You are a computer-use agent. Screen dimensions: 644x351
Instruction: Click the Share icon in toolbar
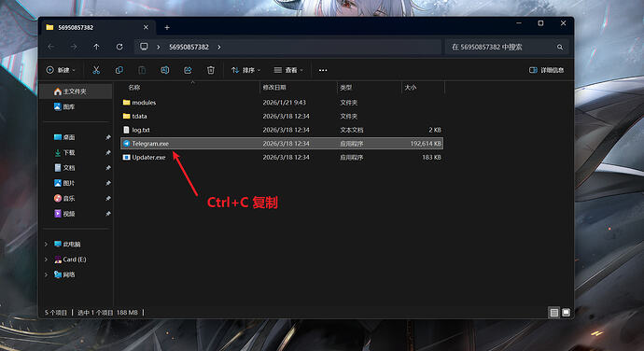coord(188,70)
